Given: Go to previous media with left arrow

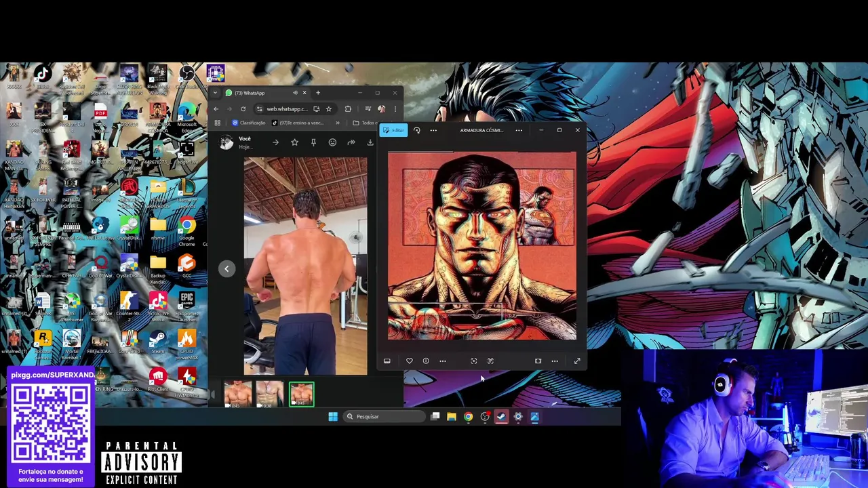Looking at the screenshot, I should 226,268.
